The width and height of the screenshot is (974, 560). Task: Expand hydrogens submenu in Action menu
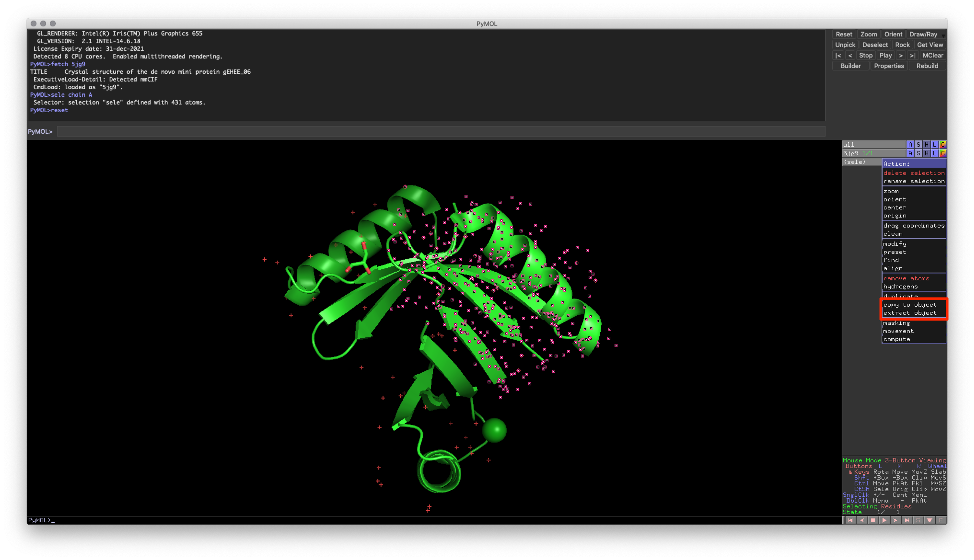click(x=914, y=286)
